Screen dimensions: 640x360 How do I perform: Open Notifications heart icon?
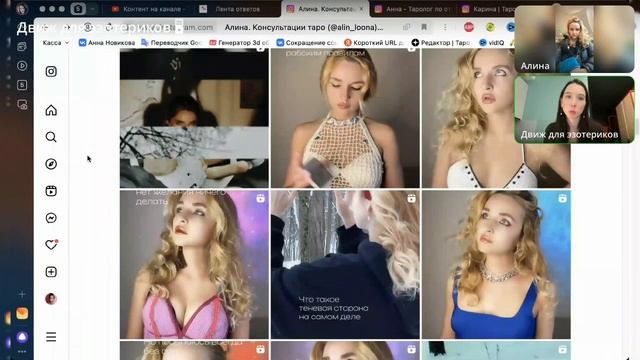coord(51,244)
